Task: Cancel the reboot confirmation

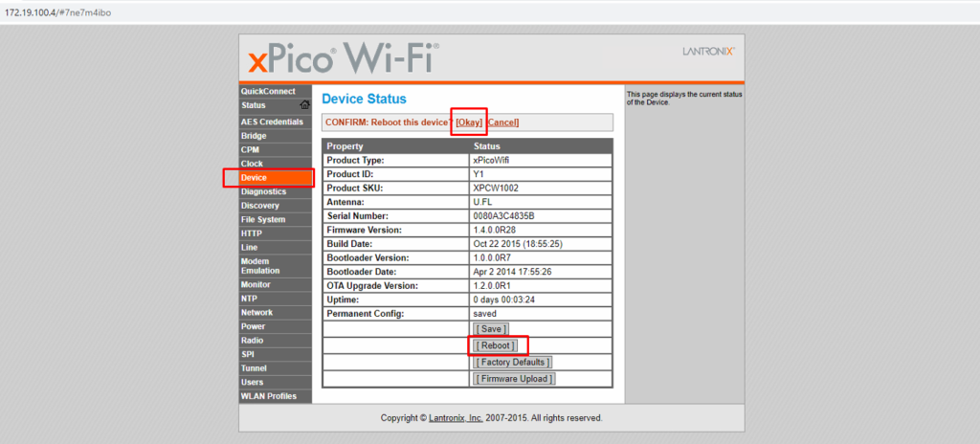Action: pyautogui.click(x=503, y=122)
